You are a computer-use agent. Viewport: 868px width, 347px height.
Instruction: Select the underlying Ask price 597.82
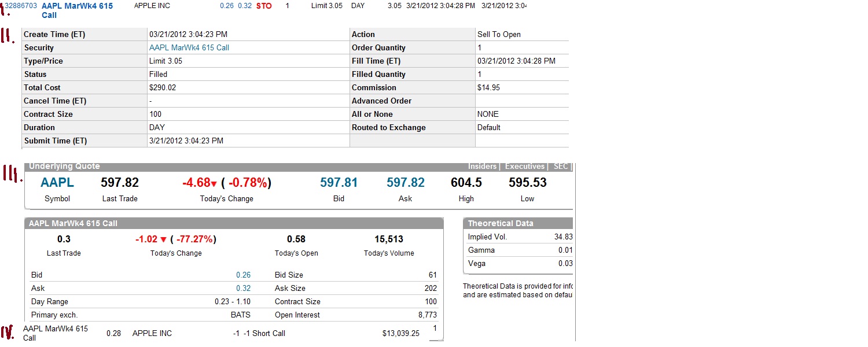pyautogui.click(x=406, y=183)
